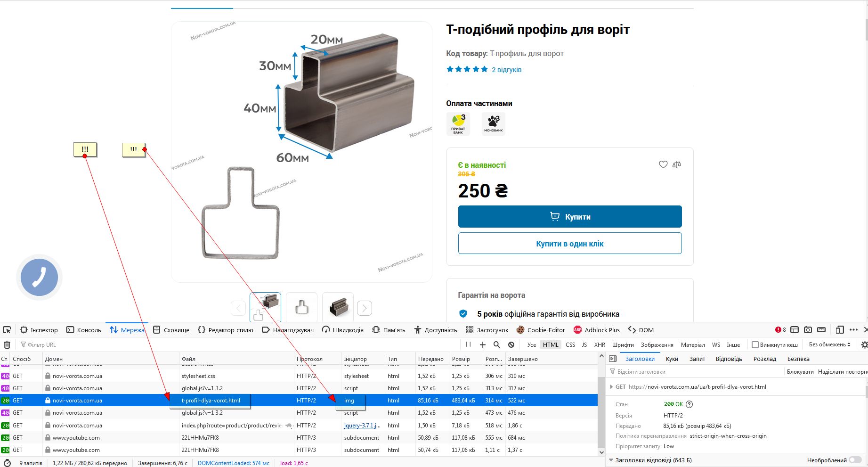This screenshot has height=467, width=868.
Task: Show the error count indicator
Action: tap(780, 330)
